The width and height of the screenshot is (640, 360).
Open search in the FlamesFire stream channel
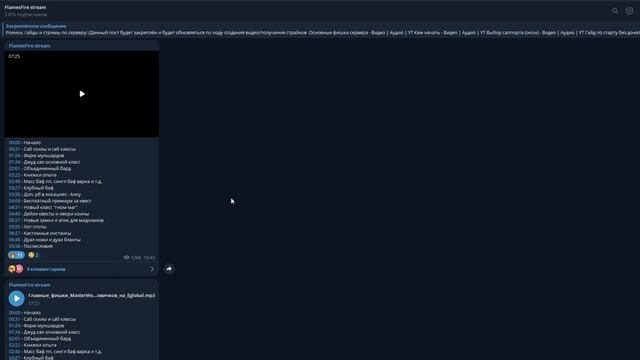615,11
